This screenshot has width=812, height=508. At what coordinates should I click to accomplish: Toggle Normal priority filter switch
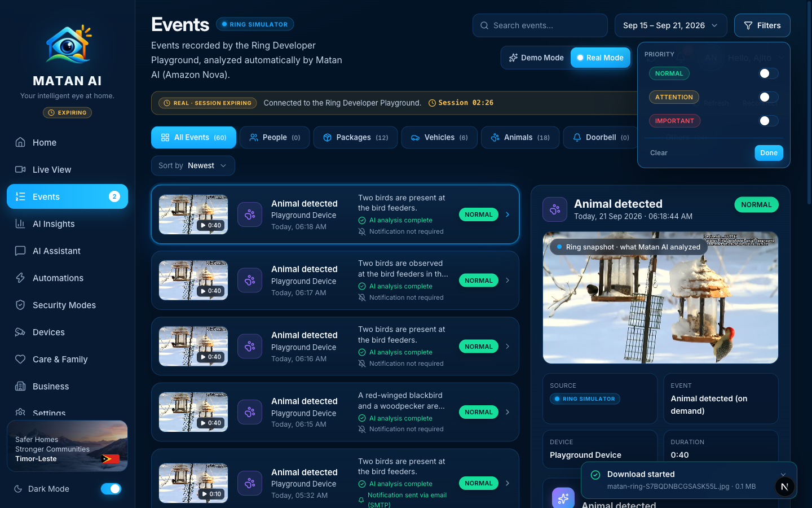769,73
